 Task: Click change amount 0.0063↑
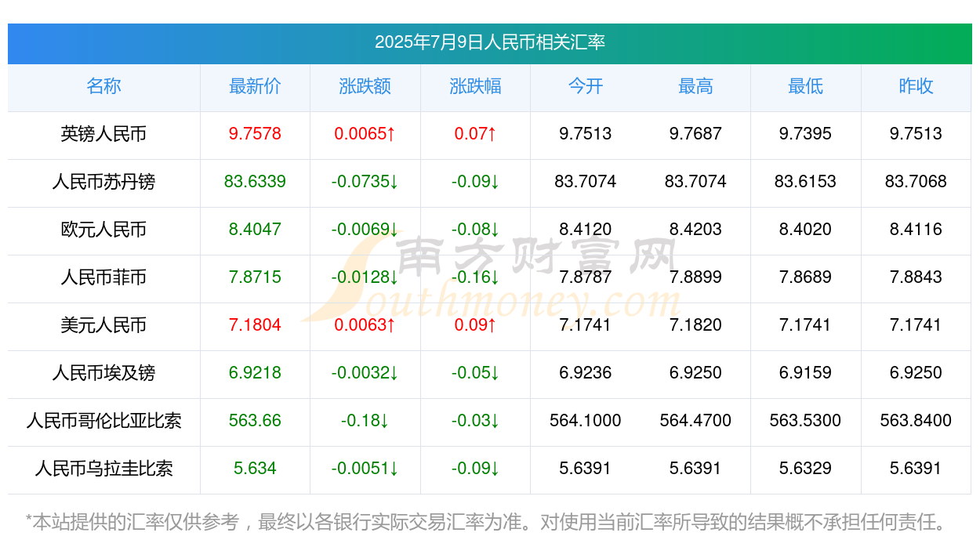point(365,325)
